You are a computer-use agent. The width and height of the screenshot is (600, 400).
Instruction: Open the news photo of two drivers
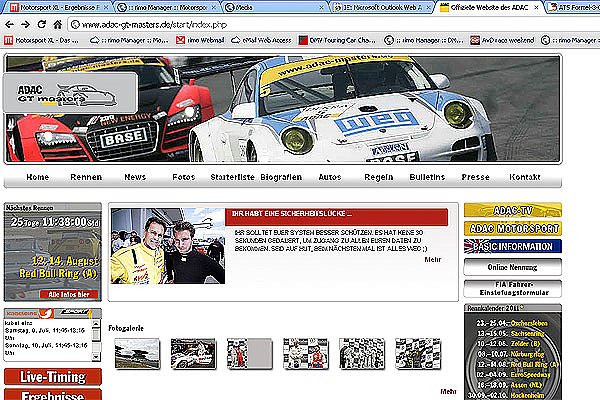168,246
